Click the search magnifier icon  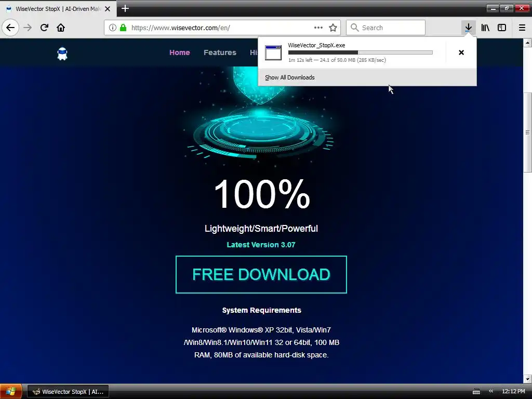pyautogui.click(x=354, y=28)
